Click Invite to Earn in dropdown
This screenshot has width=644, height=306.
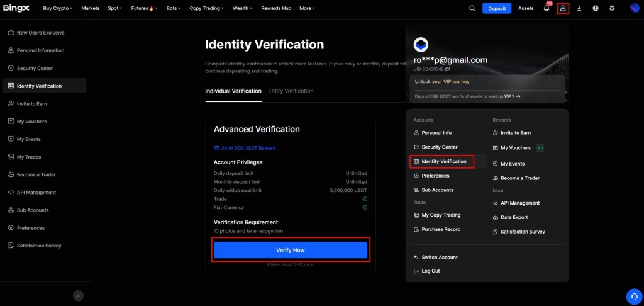[512, 133]
